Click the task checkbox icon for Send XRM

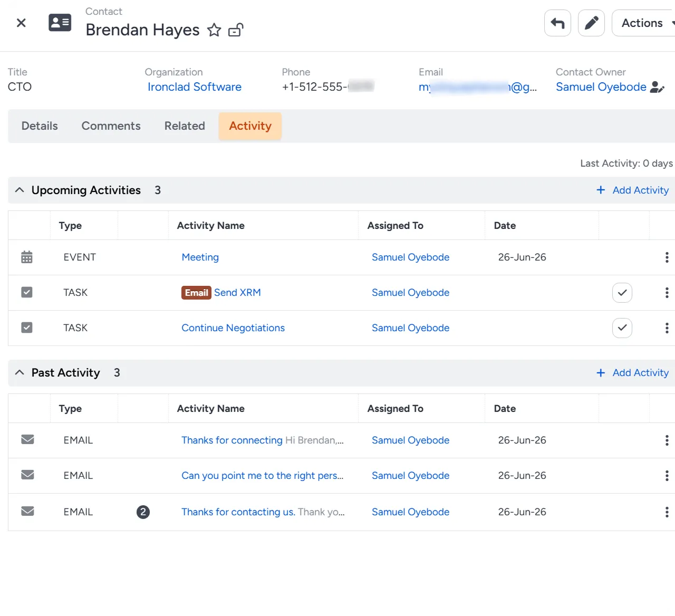[27, 292]
